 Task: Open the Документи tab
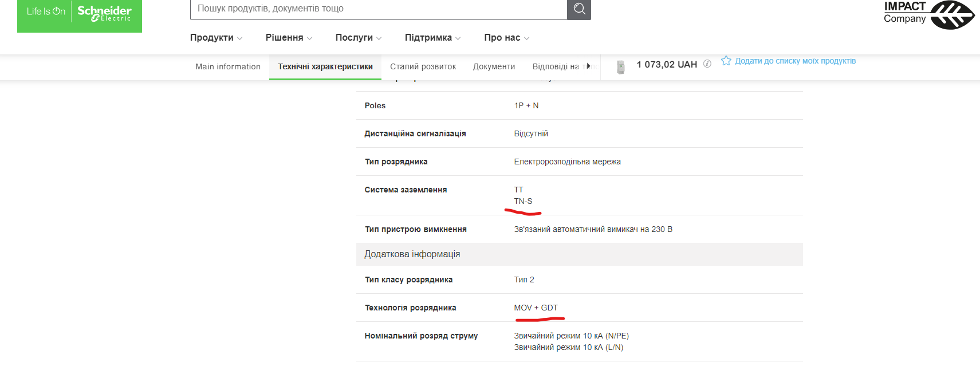[x=494, y=66]
